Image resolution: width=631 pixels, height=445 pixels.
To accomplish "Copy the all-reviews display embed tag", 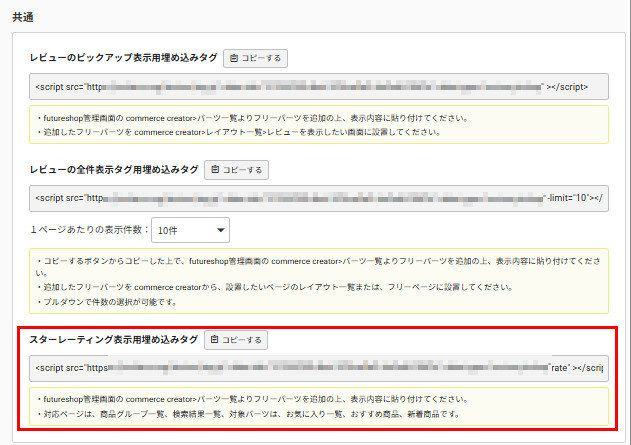I will [x=236, y=170].
